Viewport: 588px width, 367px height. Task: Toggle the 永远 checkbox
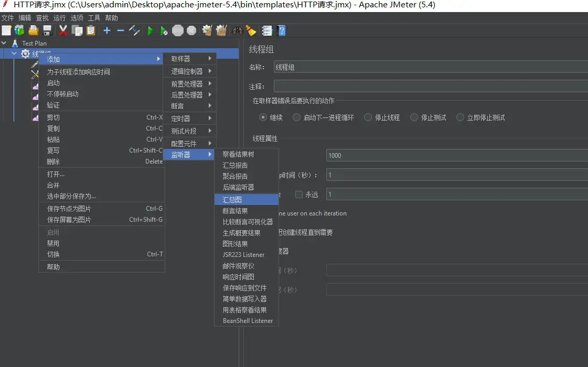coord(299,195)
